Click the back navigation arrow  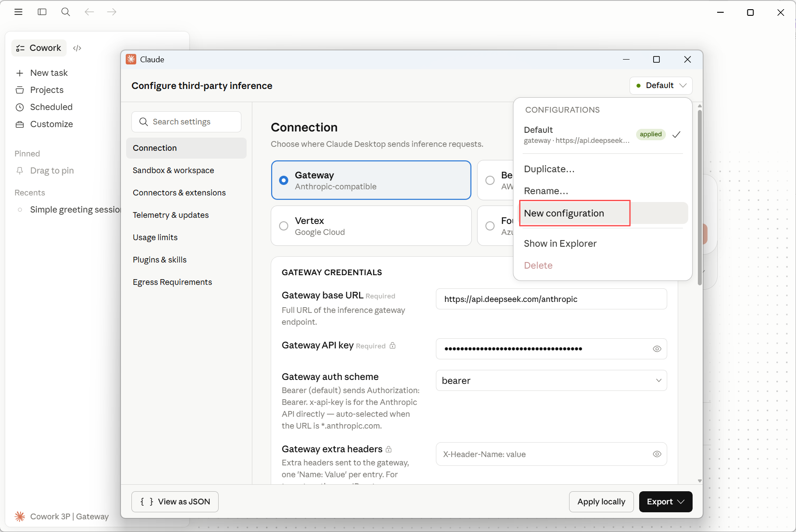pyautogui.click(x=89, y=12)
